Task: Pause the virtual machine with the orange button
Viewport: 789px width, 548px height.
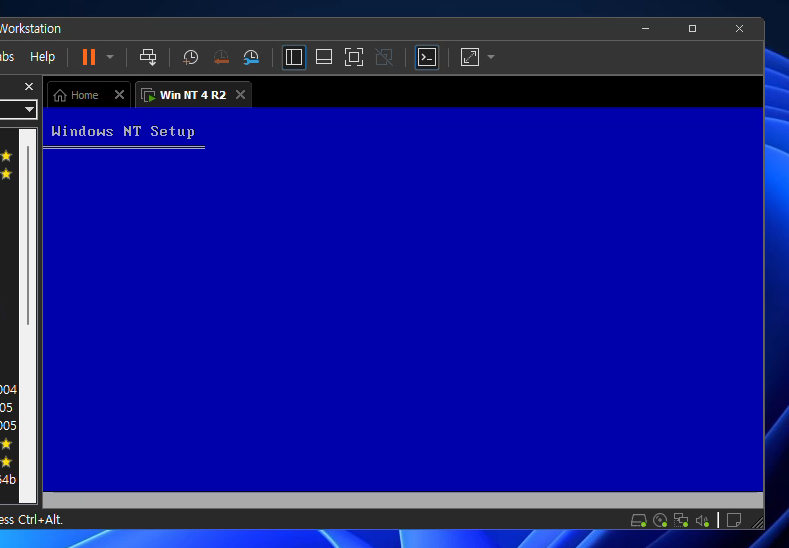Action: pyautogui.click(x=89, y=57)
